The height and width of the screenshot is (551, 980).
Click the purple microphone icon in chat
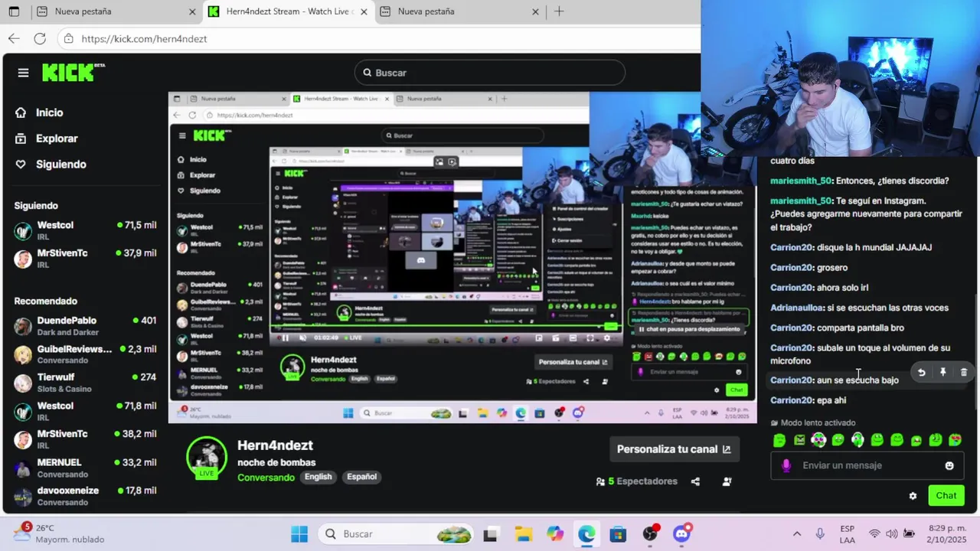point(786,465)
